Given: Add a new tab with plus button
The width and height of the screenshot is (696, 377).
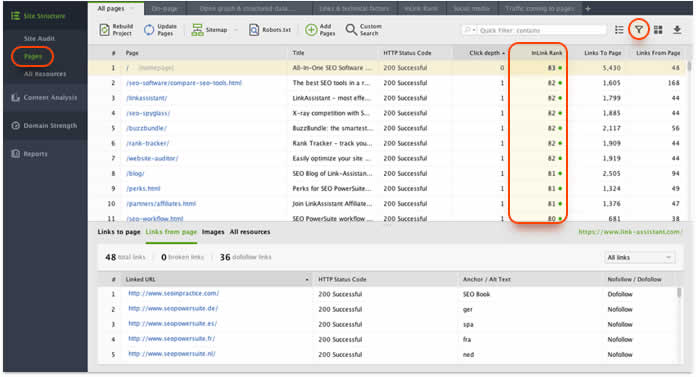Looking at the screenshot, I should click(x=588, y=8).
